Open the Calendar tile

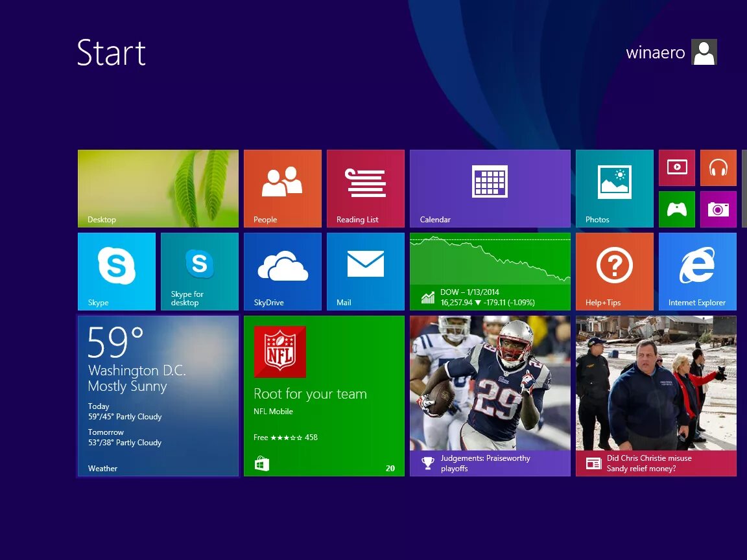click(x=490, y=189)
